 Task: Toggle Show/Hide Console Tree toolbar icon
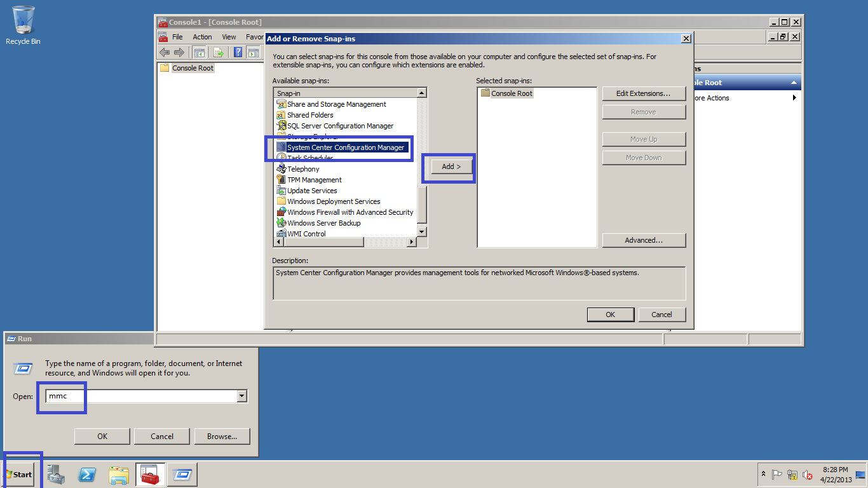pyautogui.click(x=200, y=52)
